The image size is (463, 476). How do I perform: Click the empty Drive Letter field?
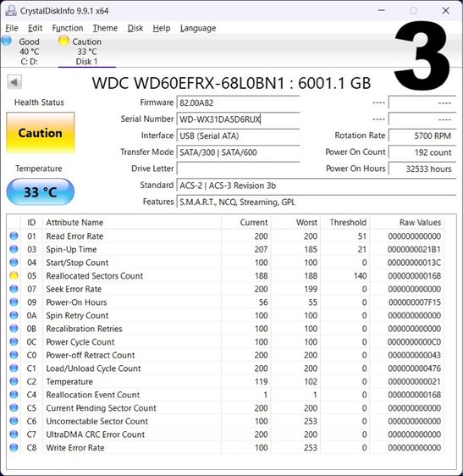238,169
